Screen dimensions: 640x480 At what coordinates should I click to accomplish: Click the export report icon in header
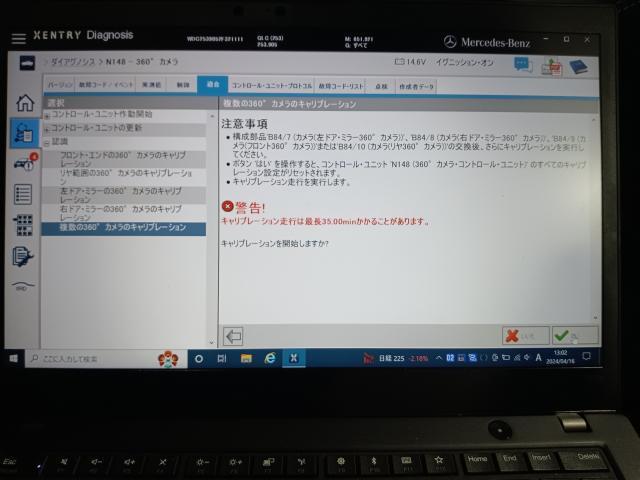point(551,67)
